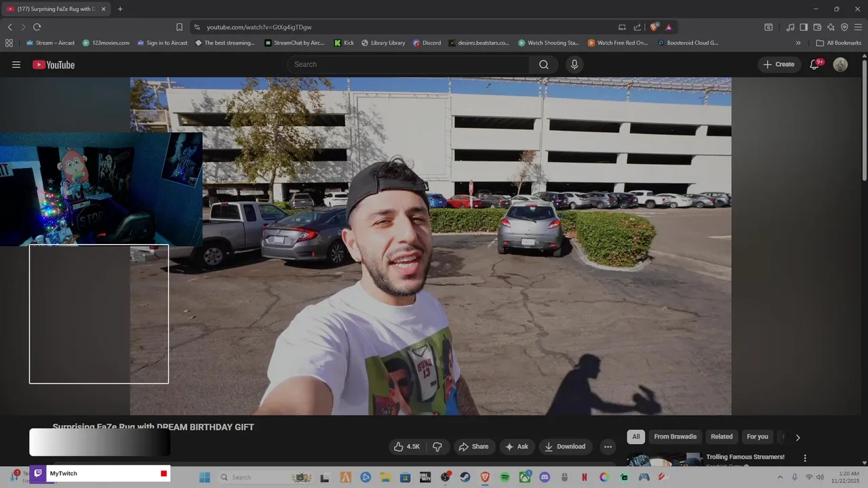
Task: Click the red stop square on MyTwitch overlay
Action: 163,474
